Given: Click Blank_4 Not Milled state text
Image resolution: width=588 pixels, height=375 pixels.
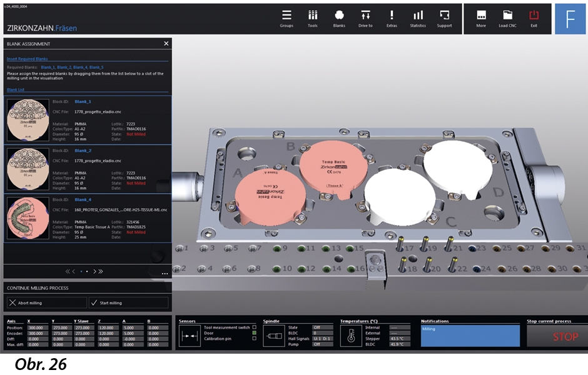Looking at the screenshot, I should [136, 232].
